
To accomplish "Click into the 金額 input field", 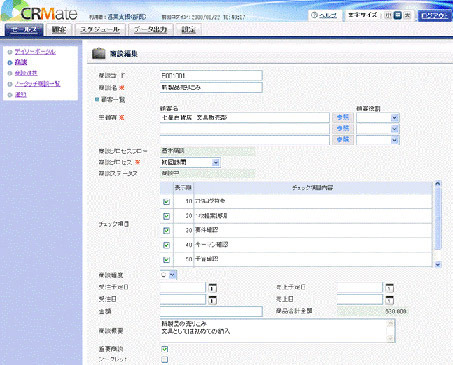I will (211, 311).
